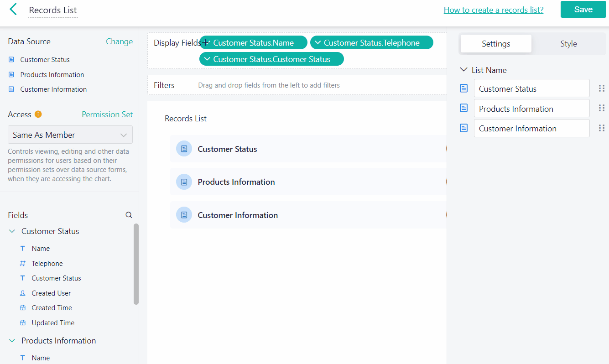
Task: Open the Same As Member access dropdown
Action: 70,135
